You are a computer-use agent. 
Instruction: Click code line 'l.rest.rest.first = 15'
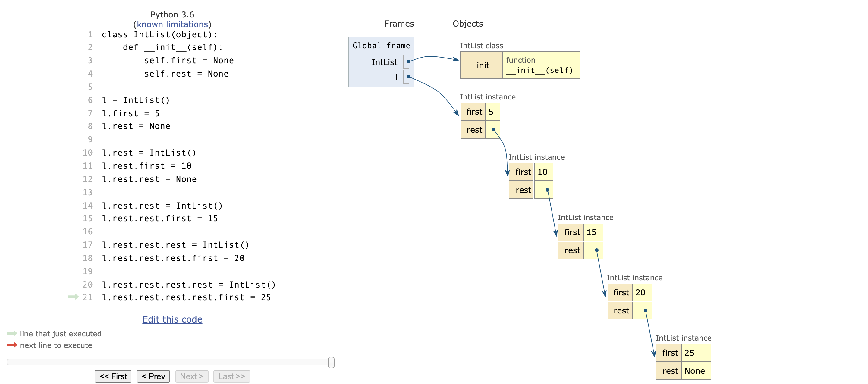click(x=160, y=218)
